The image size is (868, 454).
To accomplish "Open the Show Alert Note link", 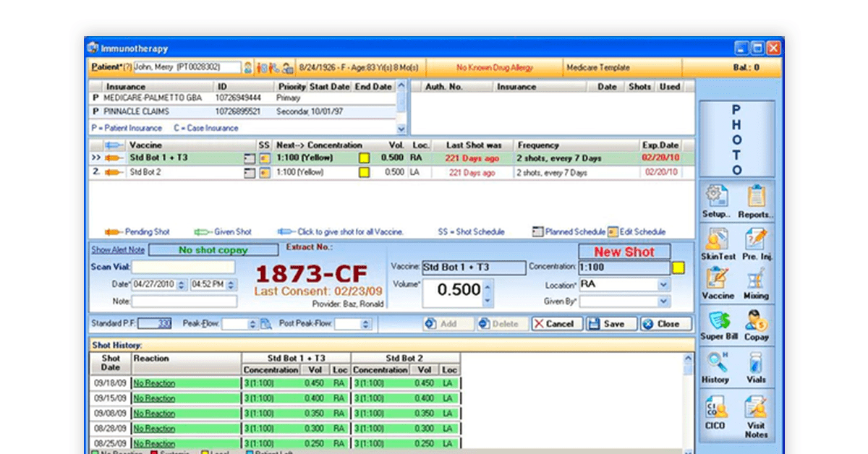I will tap(118, 250).
